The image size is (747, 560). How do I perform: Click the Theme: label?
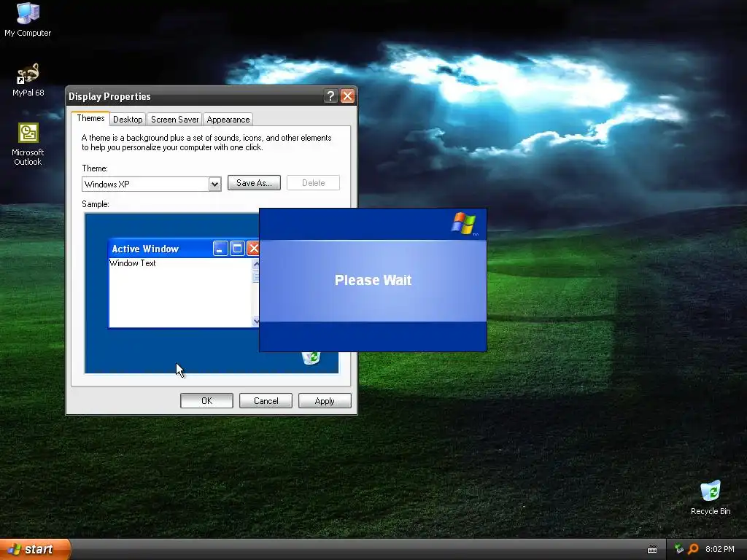[x=95, y=168]
